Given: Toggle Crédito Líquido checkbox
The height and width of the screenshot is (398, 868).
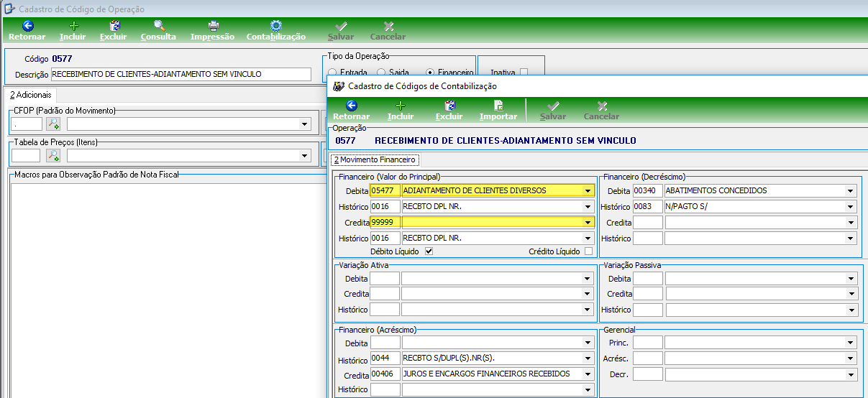Looking at the screenshot, I should tap(589, 251).
